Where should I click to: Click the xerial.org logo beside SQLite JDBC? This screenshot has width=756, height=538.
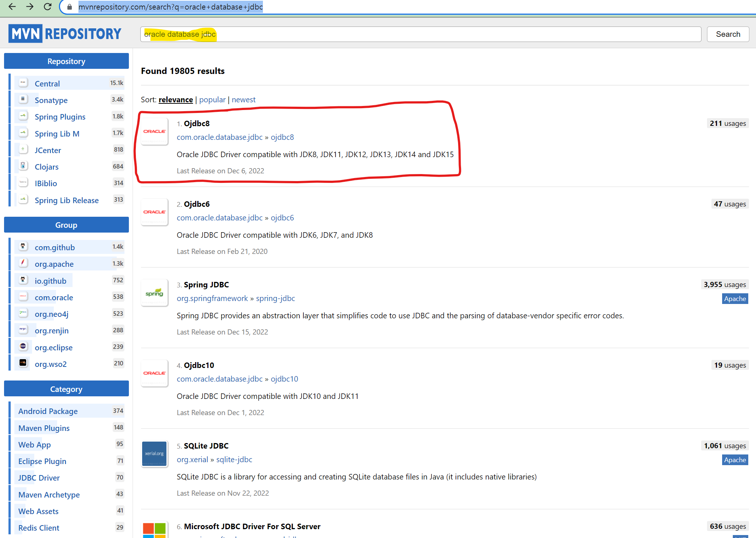point(155,454)
